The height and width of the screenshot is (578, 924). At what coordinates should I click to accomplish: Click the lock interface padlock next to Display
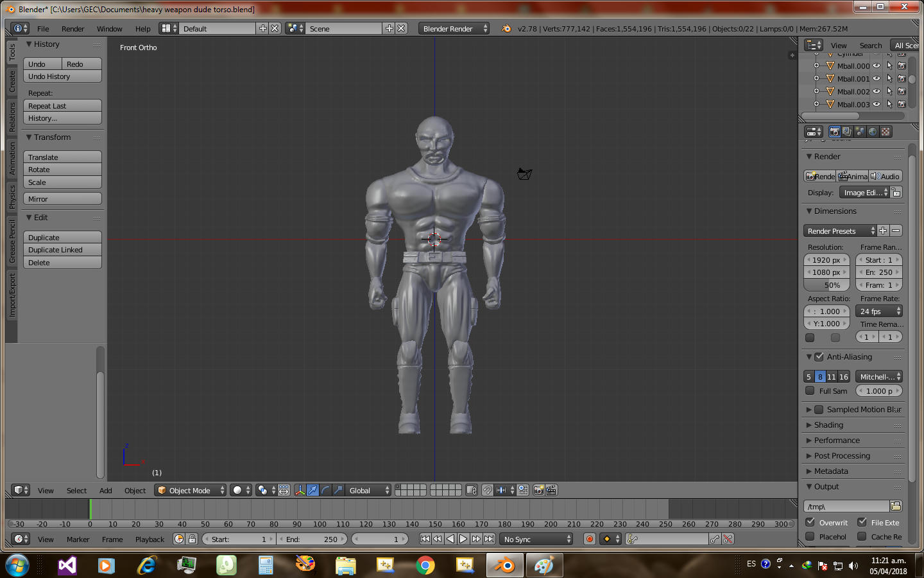896,192
